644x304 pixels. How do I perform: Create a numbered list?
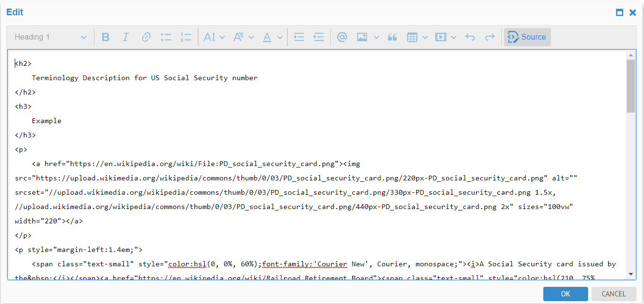[186, 37]
